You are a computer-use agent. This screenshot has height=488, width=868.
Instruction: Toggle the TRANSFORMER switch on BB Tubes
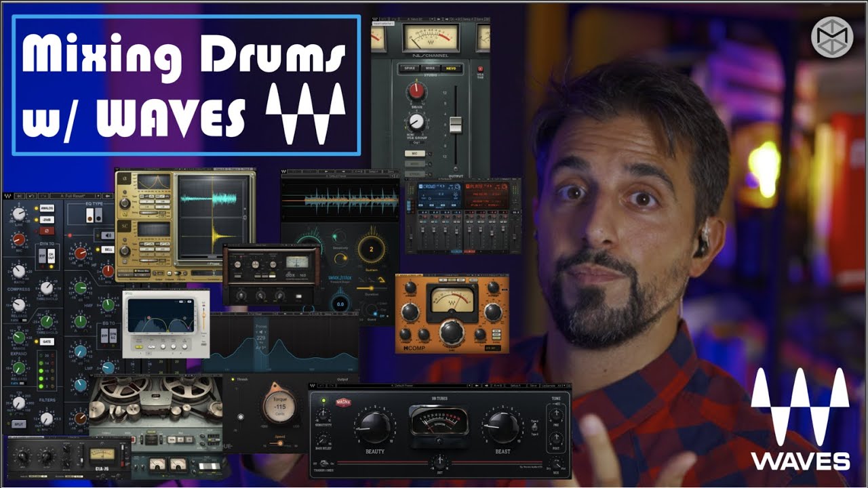325,464
